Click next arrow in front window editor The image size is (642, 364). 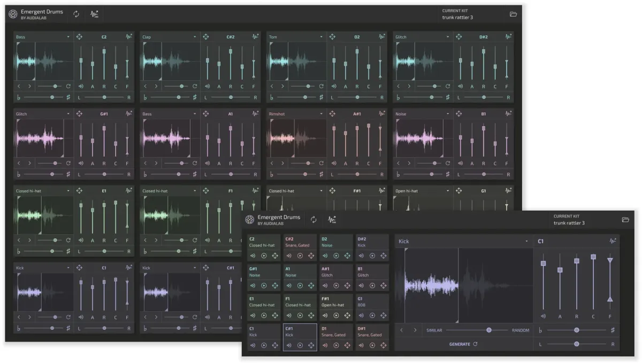pos(415,330)
